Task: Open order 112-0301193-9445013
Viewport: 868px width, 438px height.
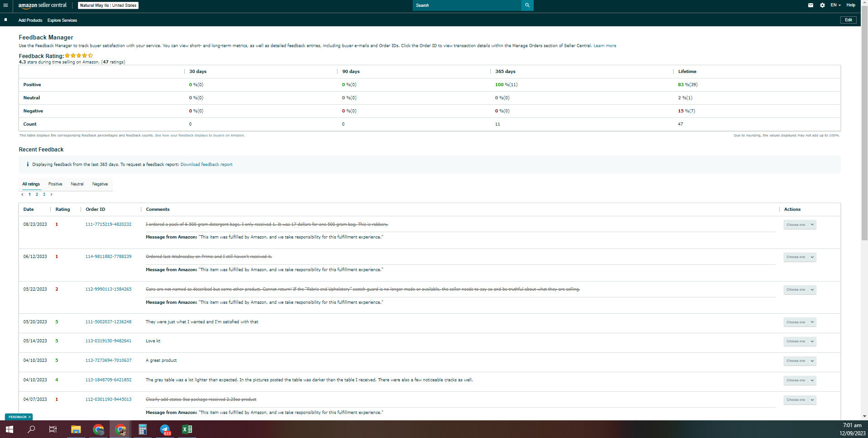Action: coord(108,399)
